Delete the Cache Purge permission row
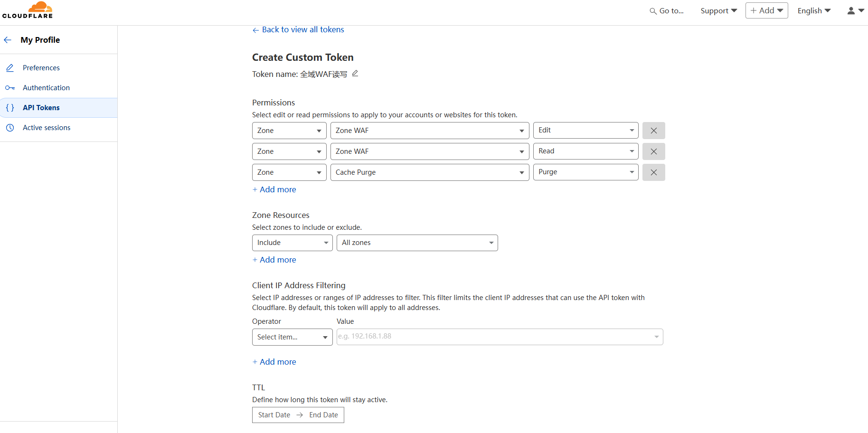 tap(653, 172)
